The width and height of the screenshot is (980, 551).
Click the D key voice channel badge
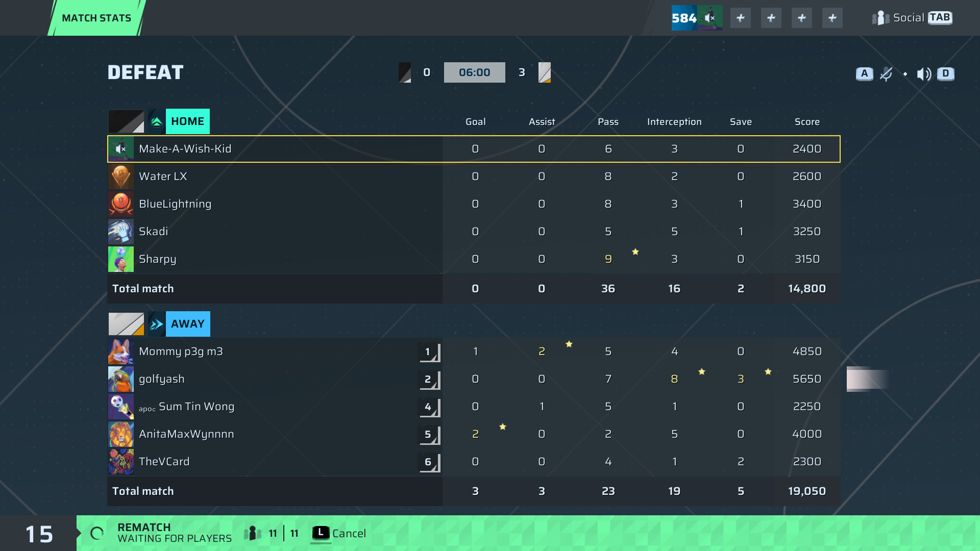click(x=946, y=73)
